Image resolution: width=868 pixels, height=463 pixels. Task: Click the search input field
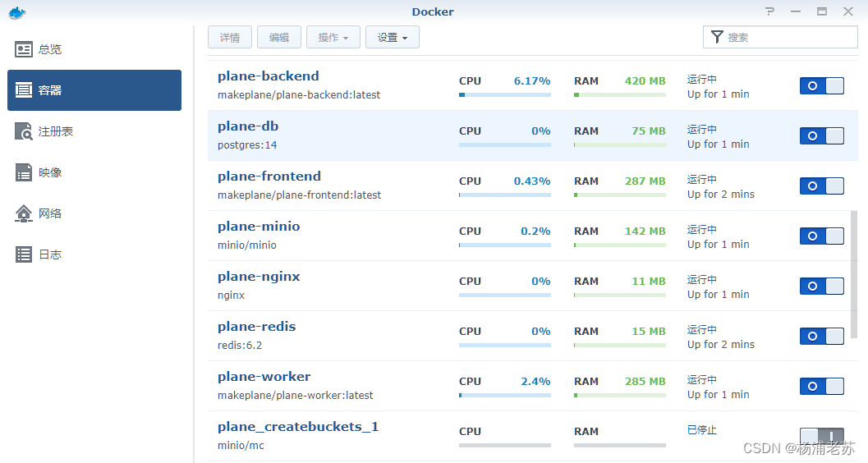[x=780, y=37]
